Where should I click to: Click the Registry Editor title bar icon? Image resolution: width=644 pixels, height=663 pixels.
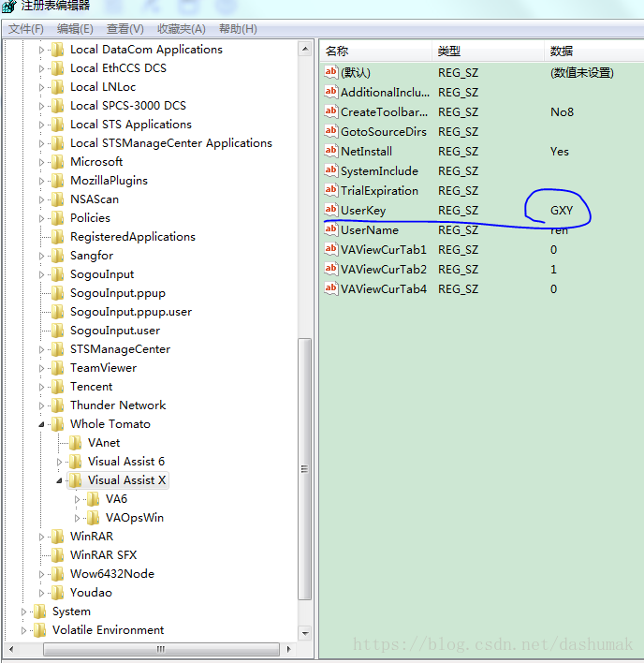[8, 6]
